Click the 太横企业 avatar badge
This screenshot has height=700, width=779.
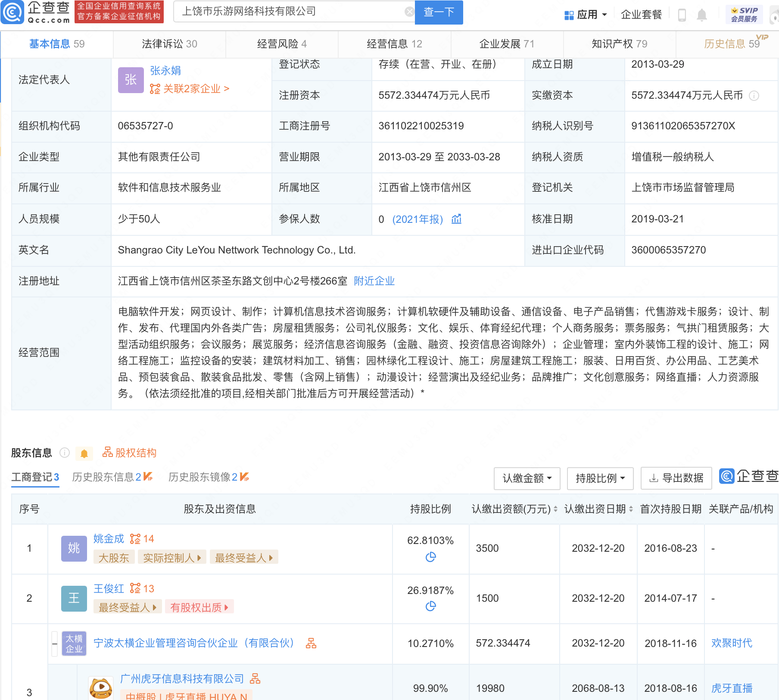tap(74, 644)
